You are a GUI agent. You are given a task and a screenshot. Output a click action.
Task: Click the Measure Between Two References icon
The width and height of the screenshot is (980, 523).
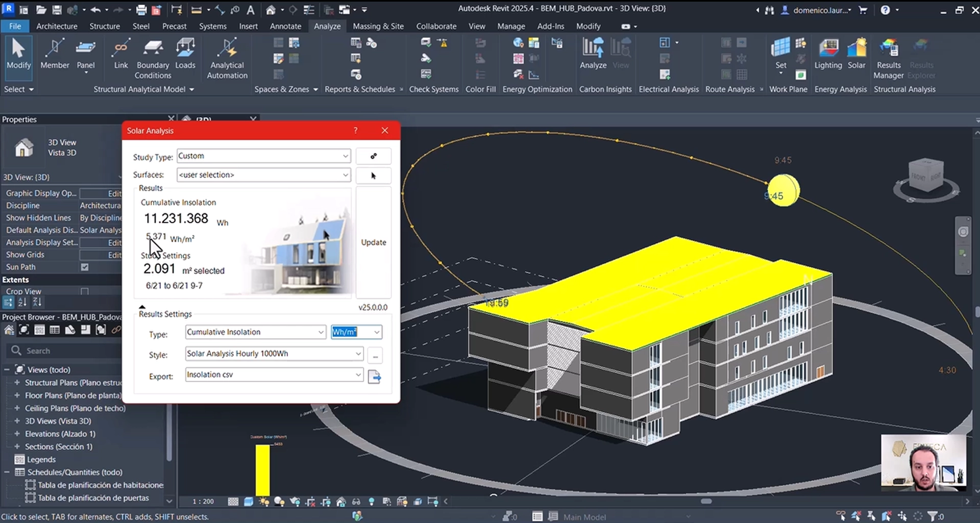pos(197,10)
